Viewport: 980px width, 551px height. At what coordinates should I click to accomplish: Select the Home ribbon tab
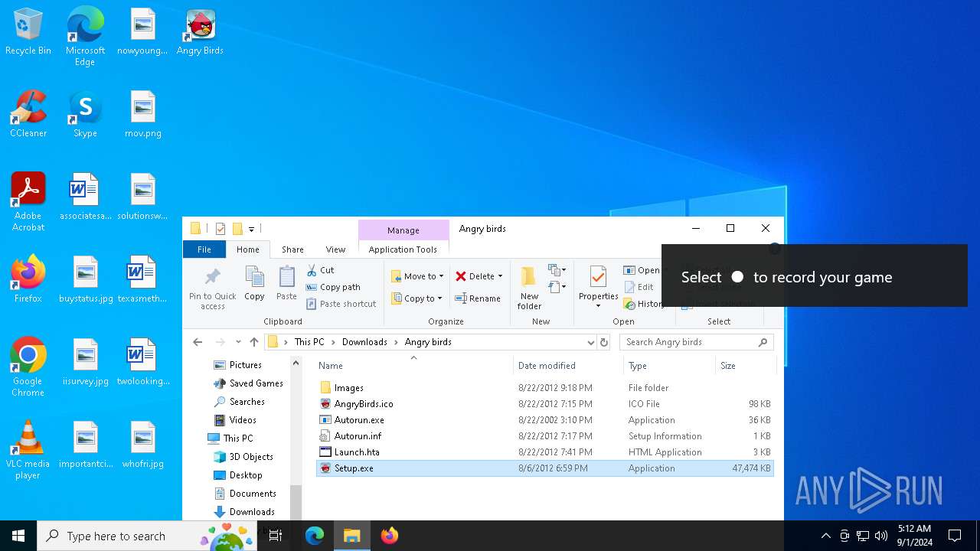(x=248, y=249)
